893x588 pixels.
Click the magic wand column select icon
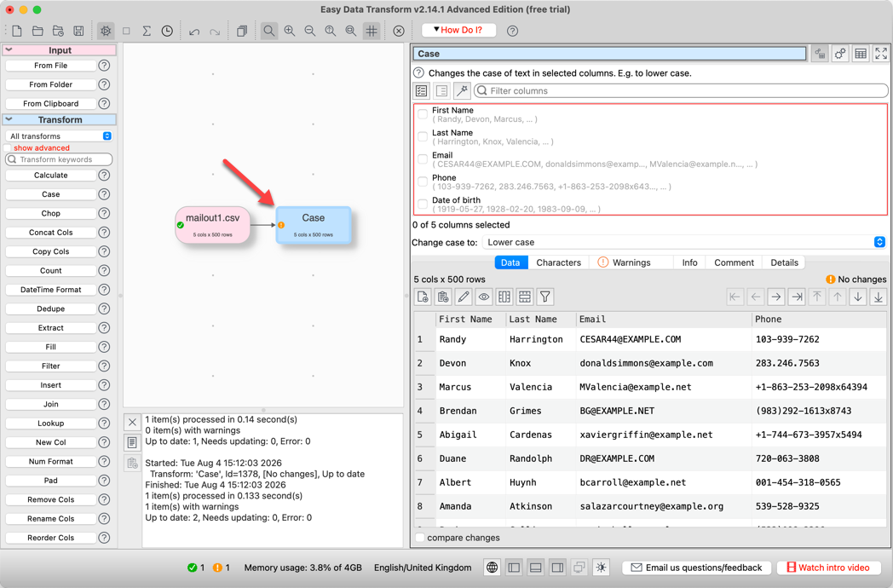[462, 90]
